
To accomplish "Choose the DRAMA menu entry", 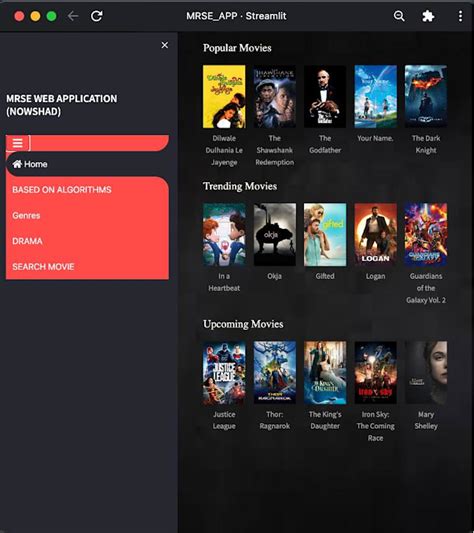I will tap(27, 241).
